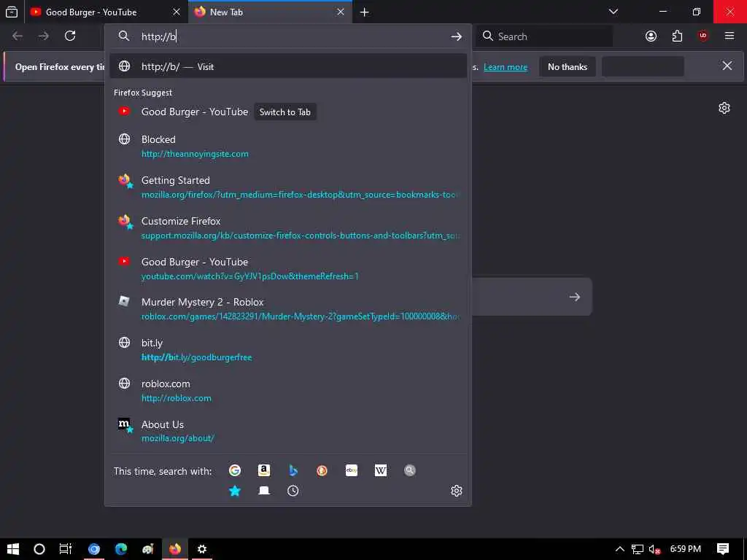Image resolution: width=747 pixels, height=560 pixels.
Task: Close the Good Burger - YouTube tab
Action: 177,12
